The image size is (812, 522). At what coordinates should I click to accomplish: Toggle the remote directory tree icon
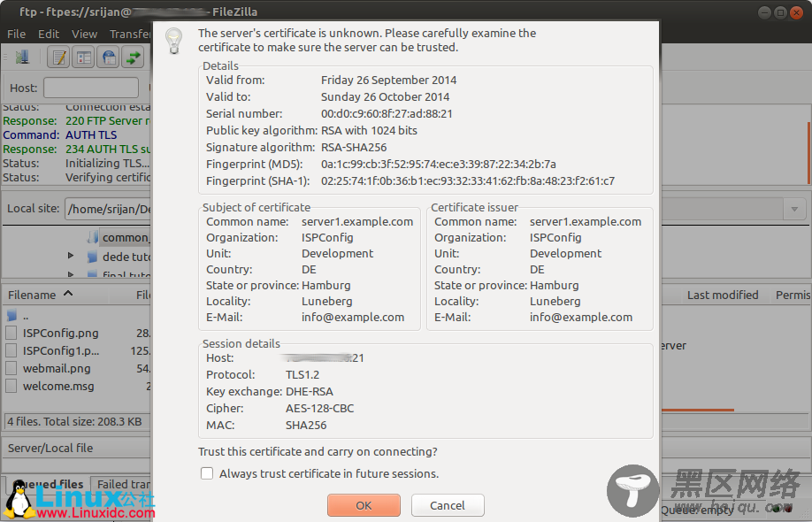(108, 57)
